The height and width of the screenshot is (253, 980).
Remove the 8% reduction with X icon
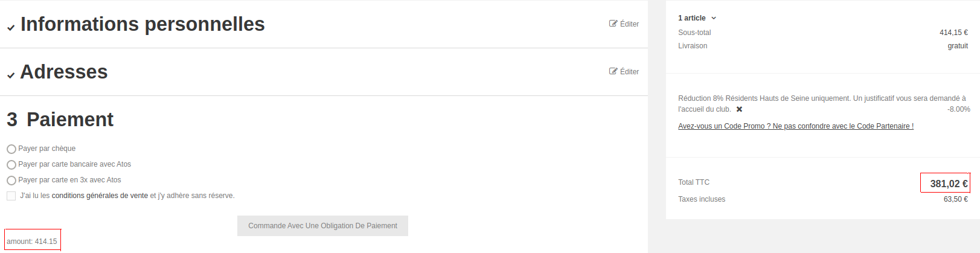click(739, 109)
